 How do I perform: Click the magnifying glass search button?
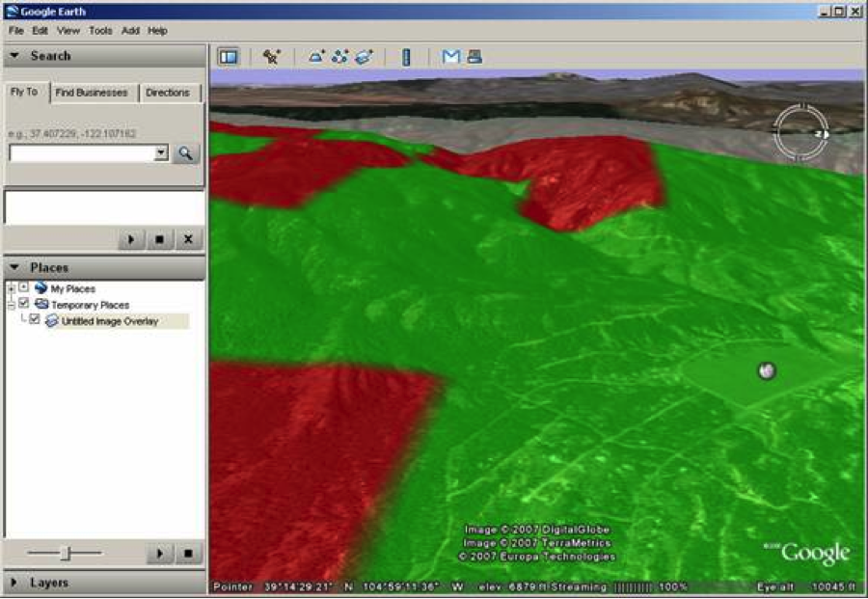[185, 153]
